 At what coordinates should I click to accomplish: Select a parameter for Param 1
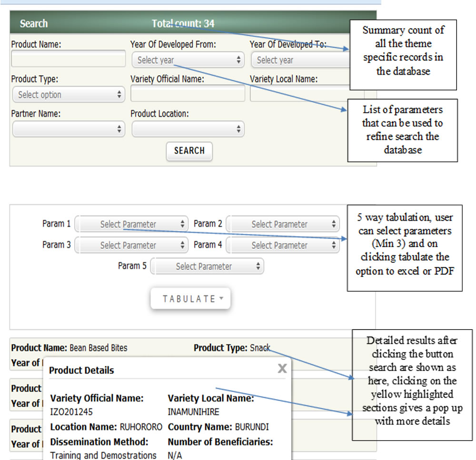coord(132,224)
